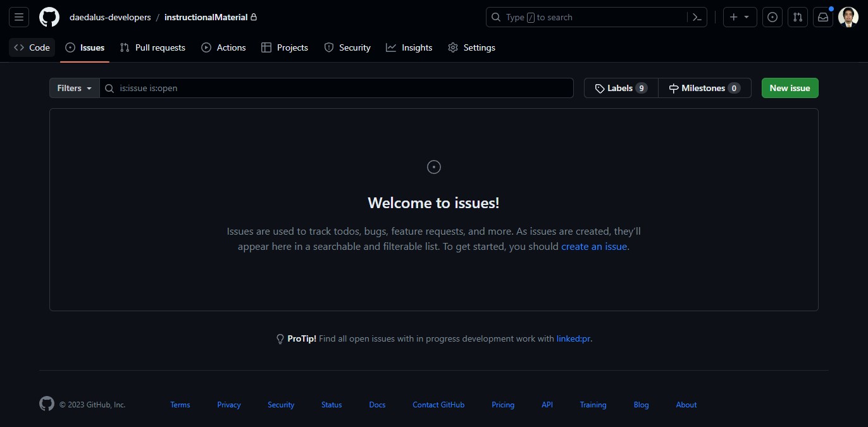Open the command palette icon
The height and width of the screenshot is (427, 868).
[697, 17]
